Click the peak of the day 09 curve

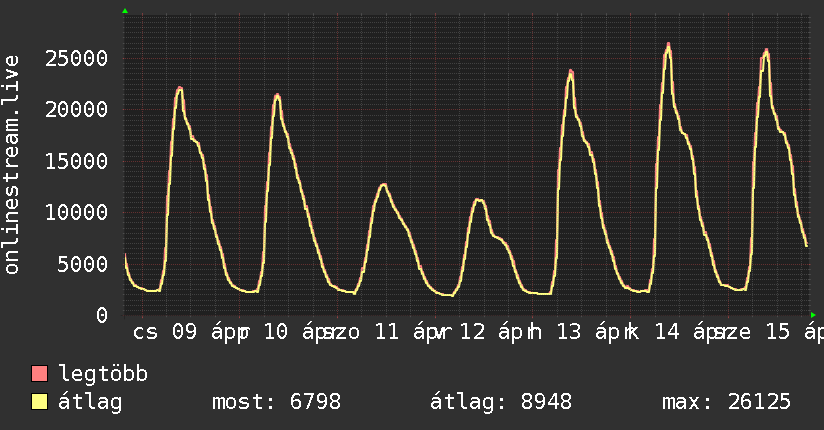tap(180, 88)
